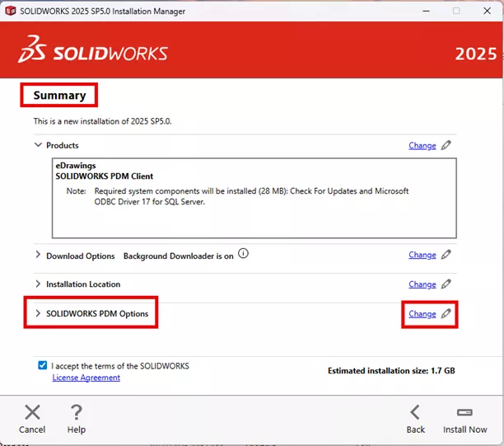Click the pencil icon beside SOLIDWORKS PDM Options Change
Viewport: 504px width, 446px height.
446,313
